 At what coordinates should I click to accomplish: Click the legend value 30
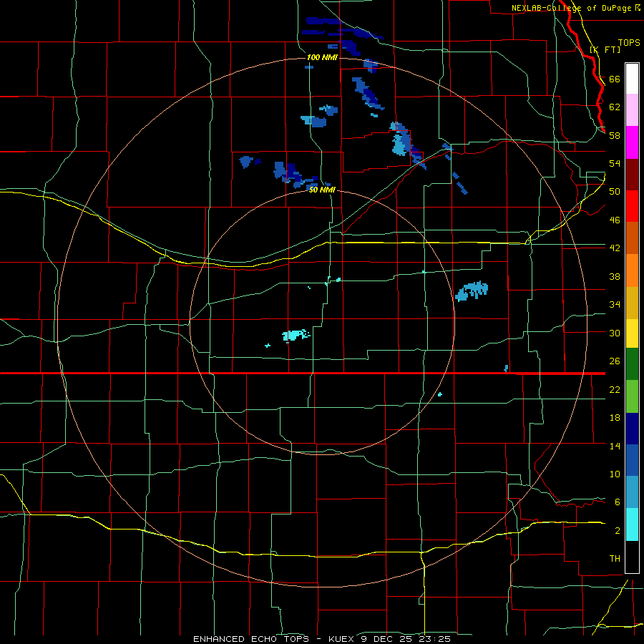click(615, 333)
